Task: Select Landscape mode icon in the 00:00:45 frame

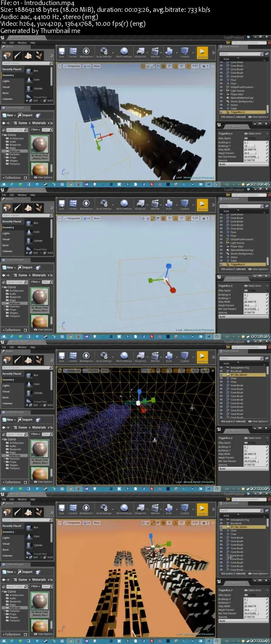Action: point(28,55)
